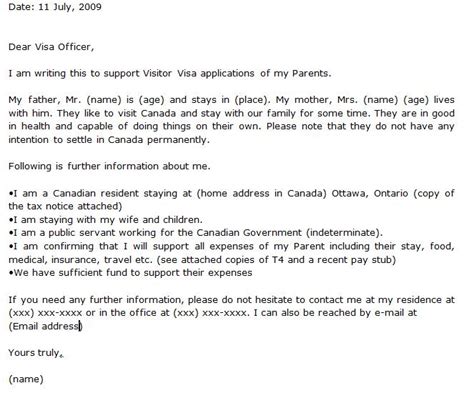Click the first "(xxx) xxx-xxxx" residence phone placeholder
Image resolution: width=474 pixels, height=393 pixels.
point(45,313)
